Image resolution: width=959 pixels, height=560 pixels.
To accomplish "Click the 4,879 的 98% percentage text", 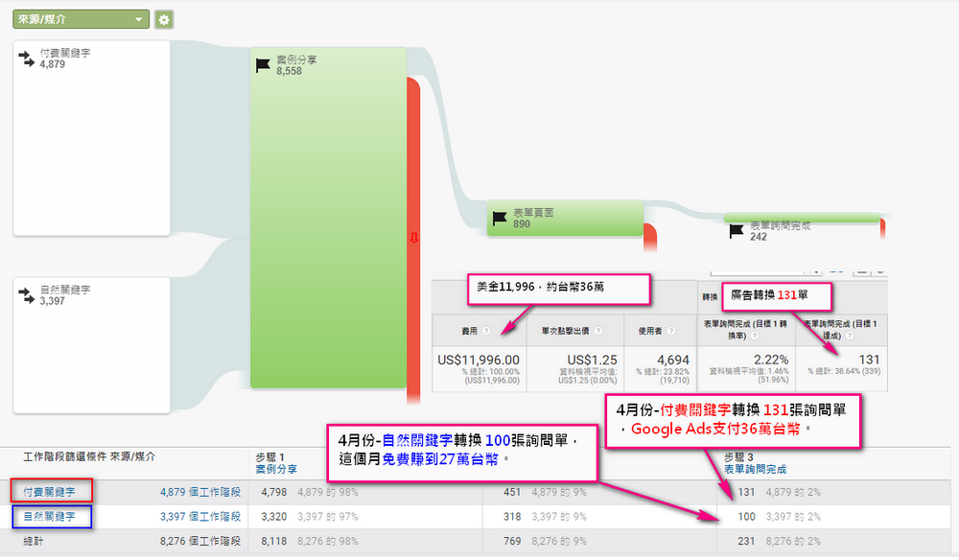I will 328,492.
